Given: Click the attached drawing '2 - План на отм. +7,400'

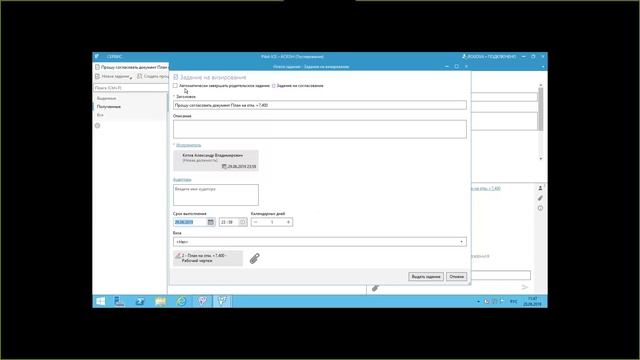Looking at the screenshot, I should (208, 258).
